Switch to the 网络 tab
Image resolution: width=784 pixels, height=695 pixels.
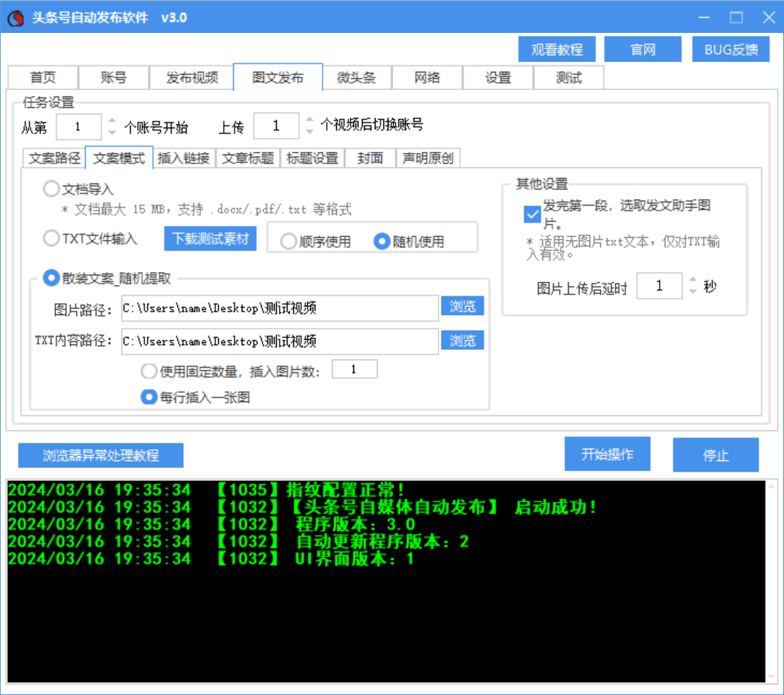click(428, 77)
